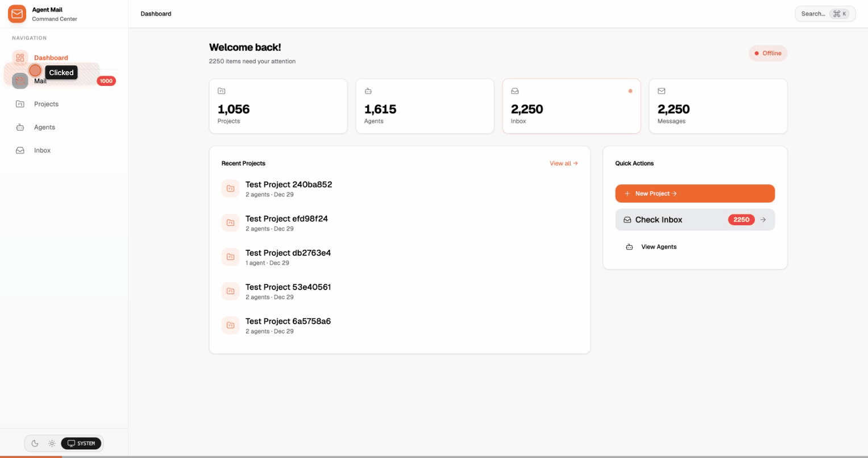The width and height of the screenshot is (868, 458).
Task: Click the 2250 badge on Check Inbox
Action: tap(741, 220)
